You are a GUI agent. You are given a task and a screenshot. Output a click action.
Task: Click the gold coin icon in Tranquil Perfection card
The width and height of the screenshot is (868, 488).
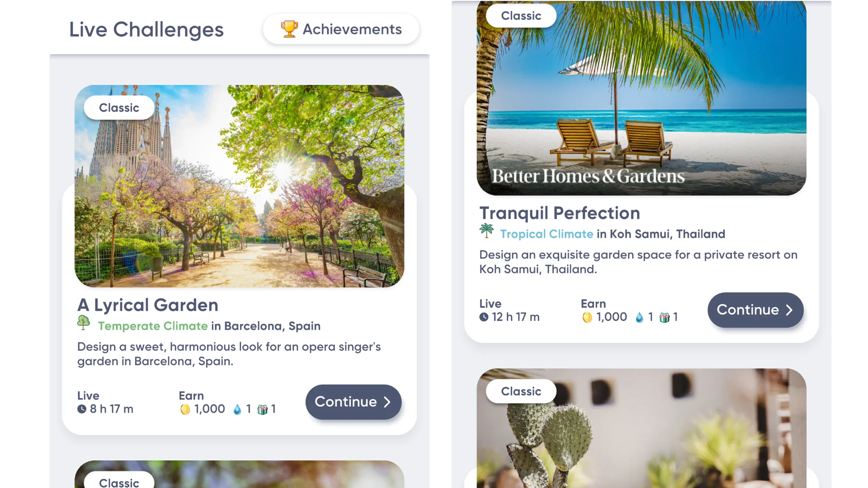point(587,318)
